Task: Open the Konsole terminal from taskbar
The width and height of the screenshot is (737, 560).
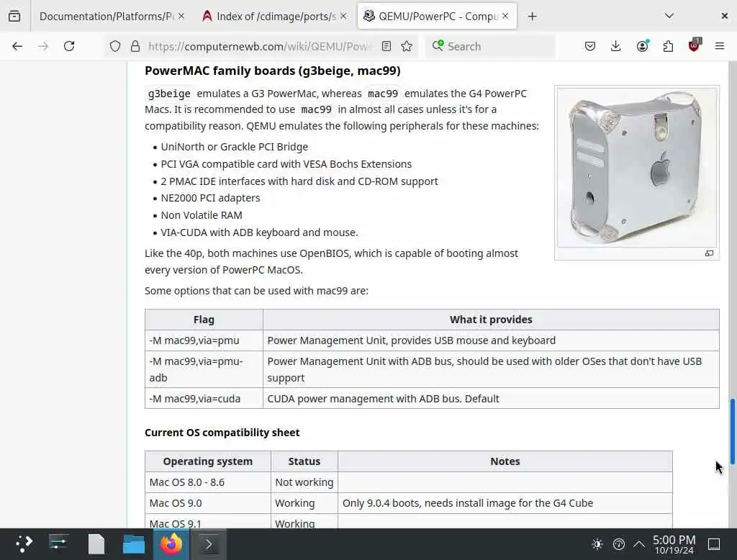Action: tap(209, 544)
